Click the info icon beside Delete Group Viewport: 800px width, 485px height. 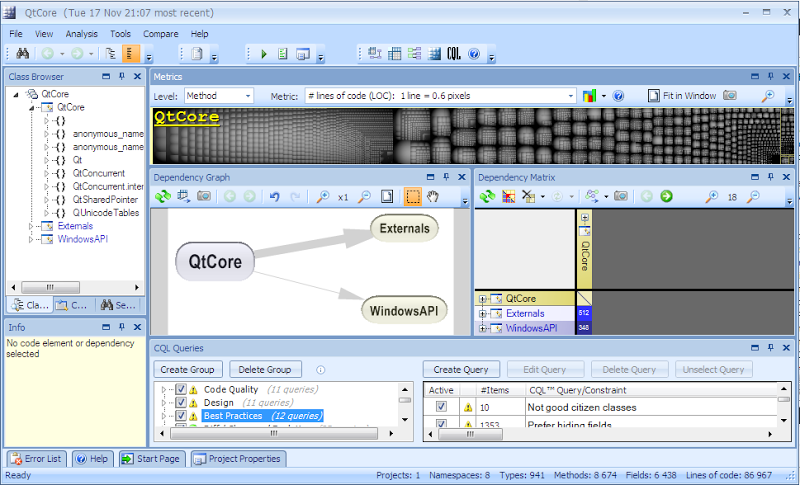[320, 370]
